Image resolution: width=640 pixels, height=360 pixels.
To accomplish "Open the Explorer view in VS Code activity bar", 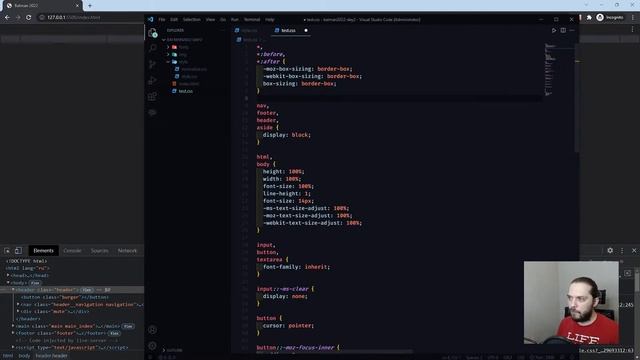I will click(153, 33).
